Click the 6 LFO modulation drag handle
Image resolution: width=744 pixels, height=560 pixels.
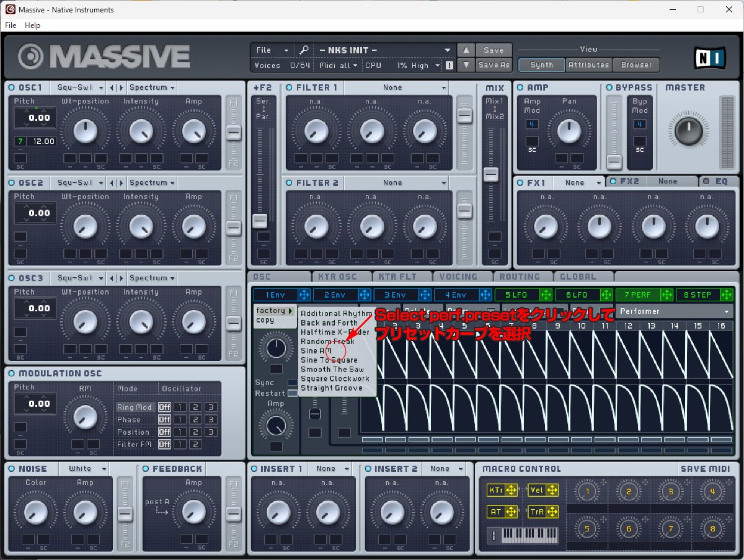tap(606, 295)
